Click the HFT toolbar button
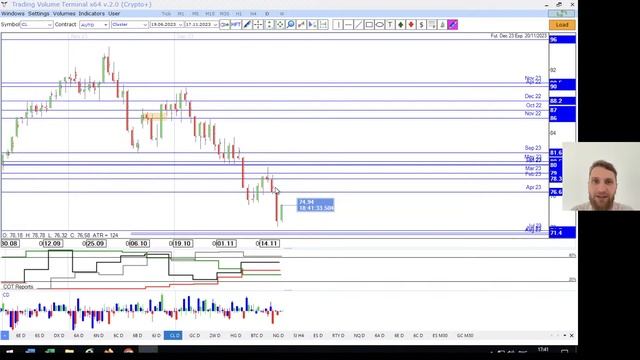 (236, 25)
